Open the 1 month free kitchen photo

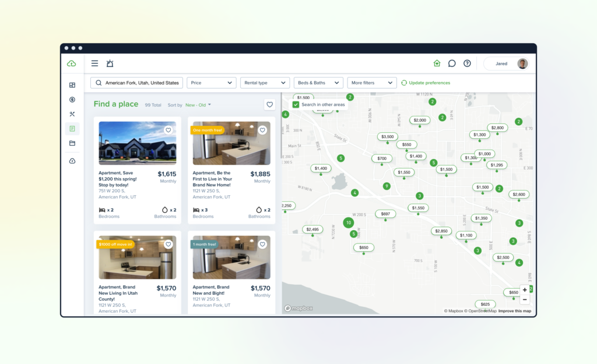click(x=231, y=257)
